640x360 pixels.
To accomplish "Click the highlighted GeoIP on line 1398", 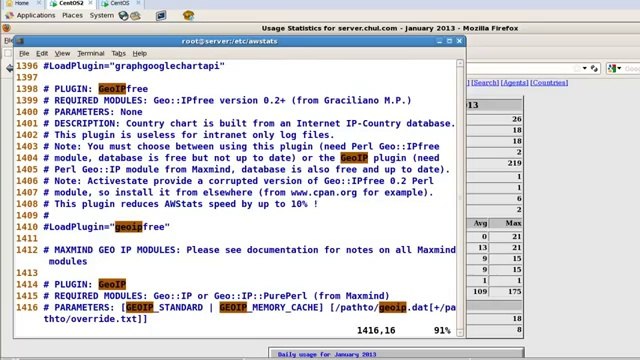I will coord(112,89).
